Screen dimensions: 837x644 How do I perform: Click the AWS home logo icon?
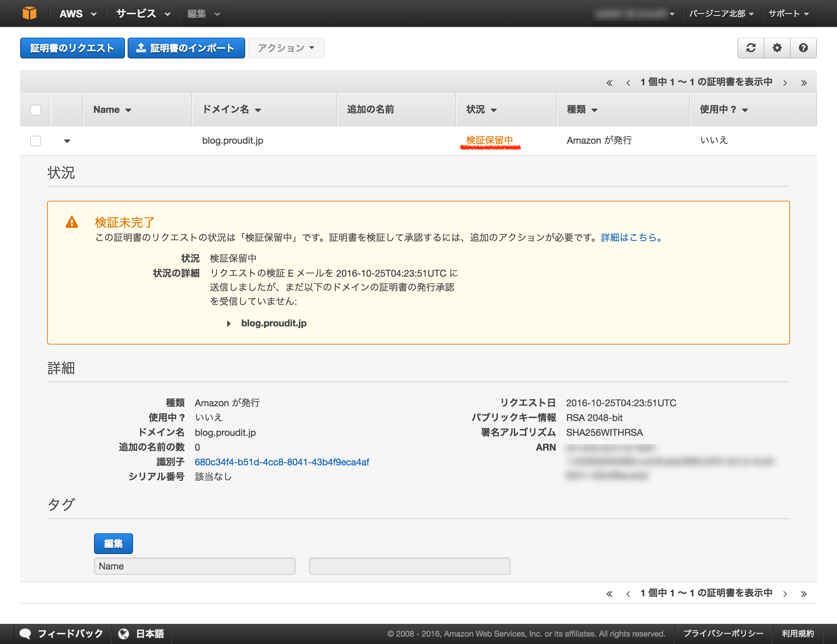click(30, 13)
